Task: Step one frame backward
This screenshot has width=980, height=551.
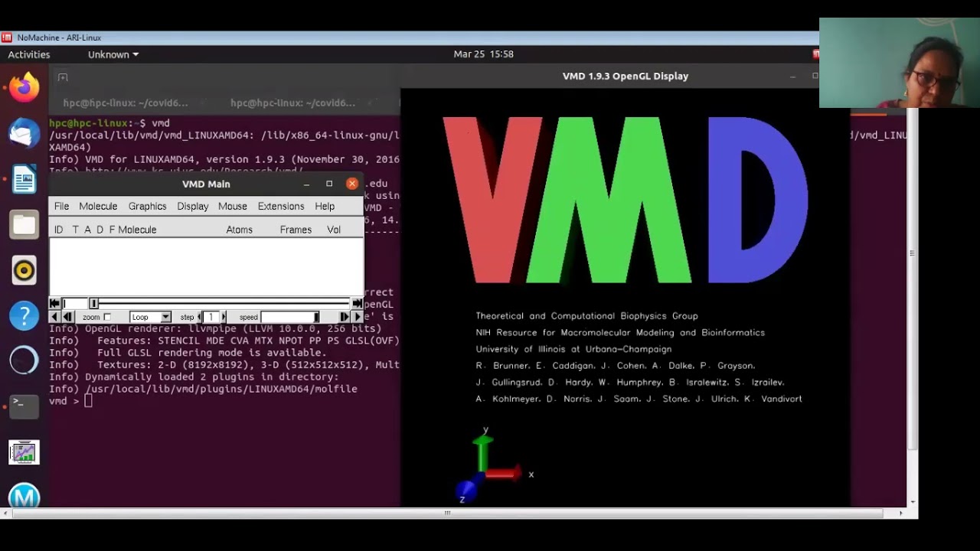Action: click(x=67, y=317)
